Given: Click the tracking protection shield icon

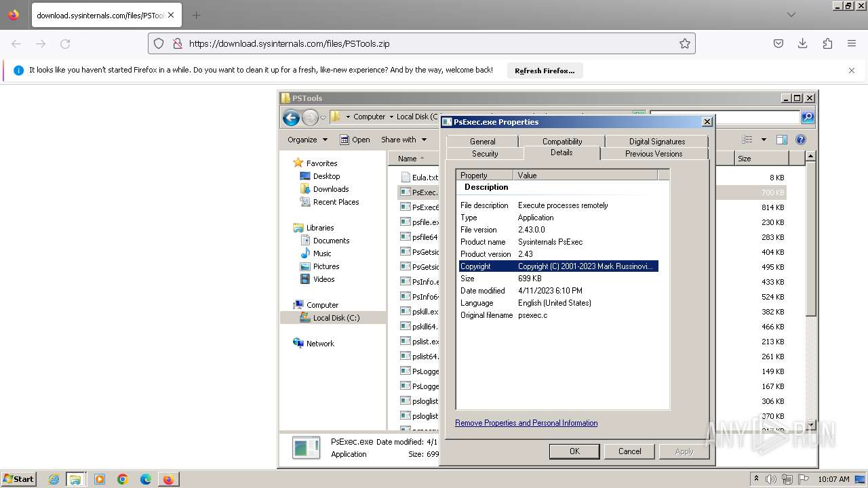Looking at the screenshot, I should [x=159, y=43].
